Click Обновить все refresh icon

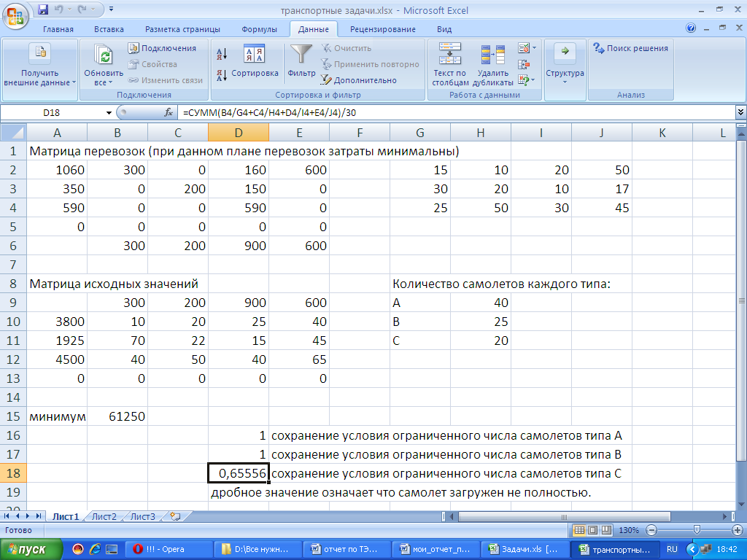[104, 55]
